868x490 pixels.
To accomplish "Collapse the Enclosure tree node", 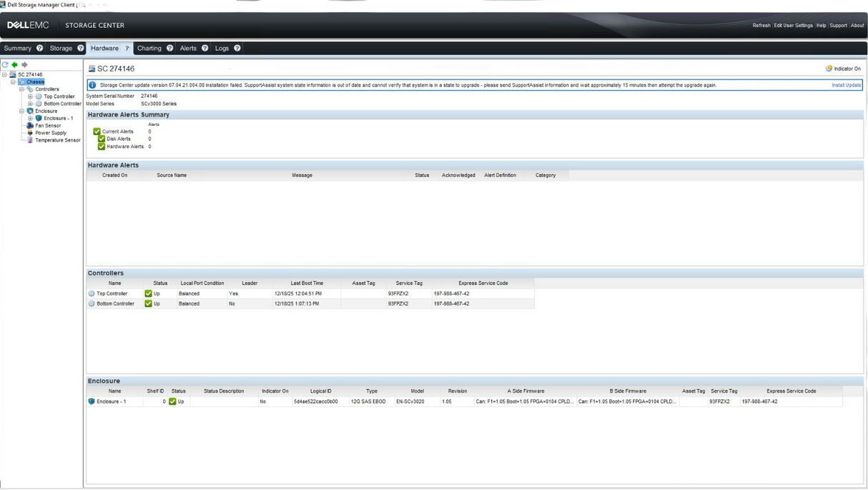I will point(21,111).
